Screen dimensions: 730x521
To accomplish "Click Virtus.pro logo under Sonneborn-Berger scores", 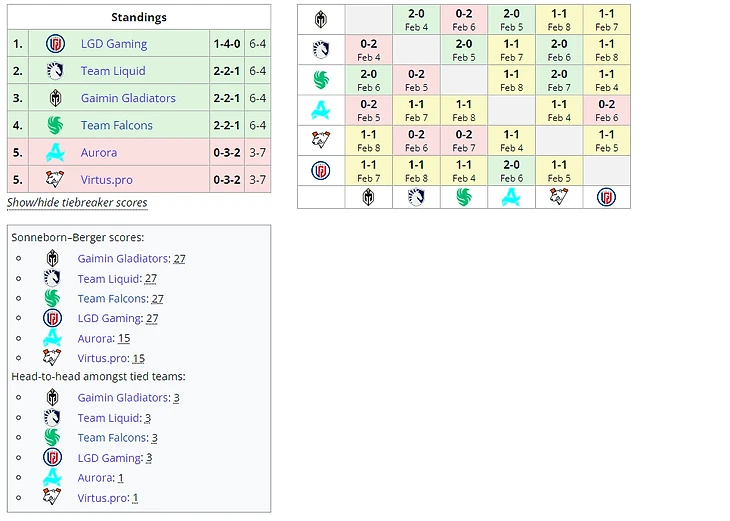I will click(x=52, y=358).
